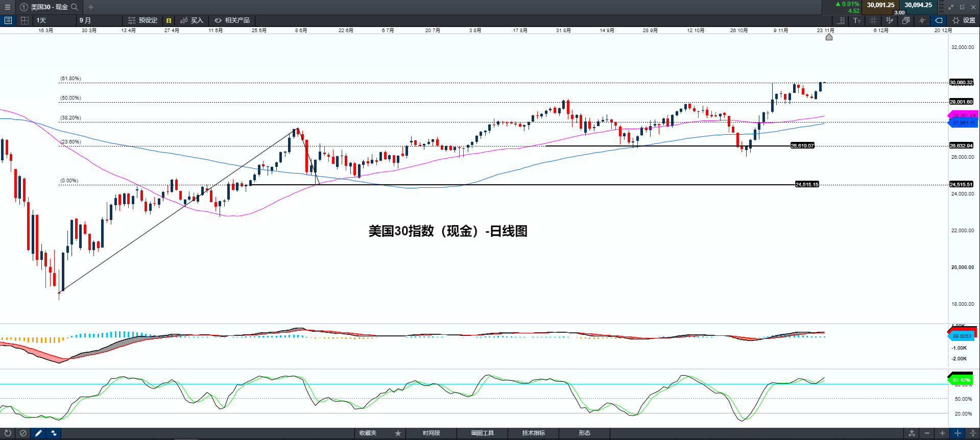This screenshot has width=980, height=440.
Task: Click the blue 27,861.11 moving average tag
Action: pyautogui.click(x=963, y=123)
